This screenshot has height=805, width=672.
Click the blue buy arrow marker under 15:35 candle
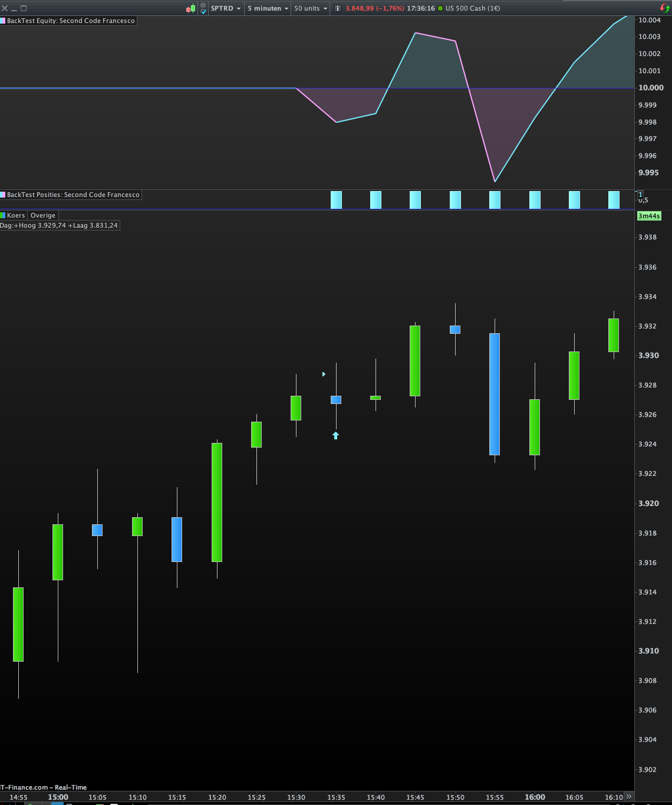(335, 435)
